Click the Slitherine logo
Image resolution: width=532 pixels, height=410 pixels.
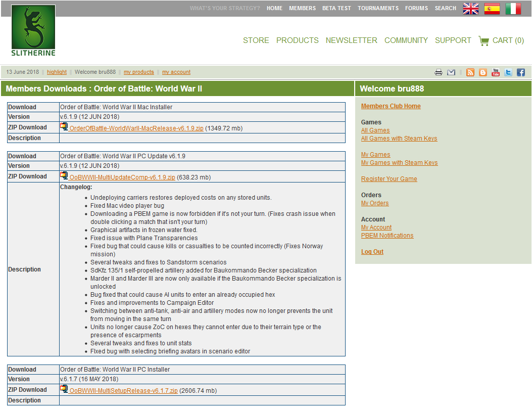[x=33, y=30]
